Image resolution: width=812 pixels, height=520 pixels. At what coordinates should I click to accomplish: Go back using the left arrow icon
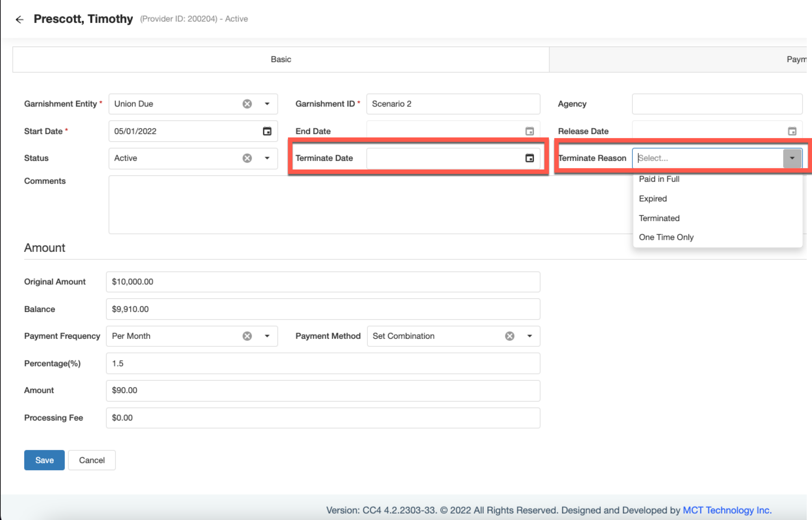tap(20, 20)
